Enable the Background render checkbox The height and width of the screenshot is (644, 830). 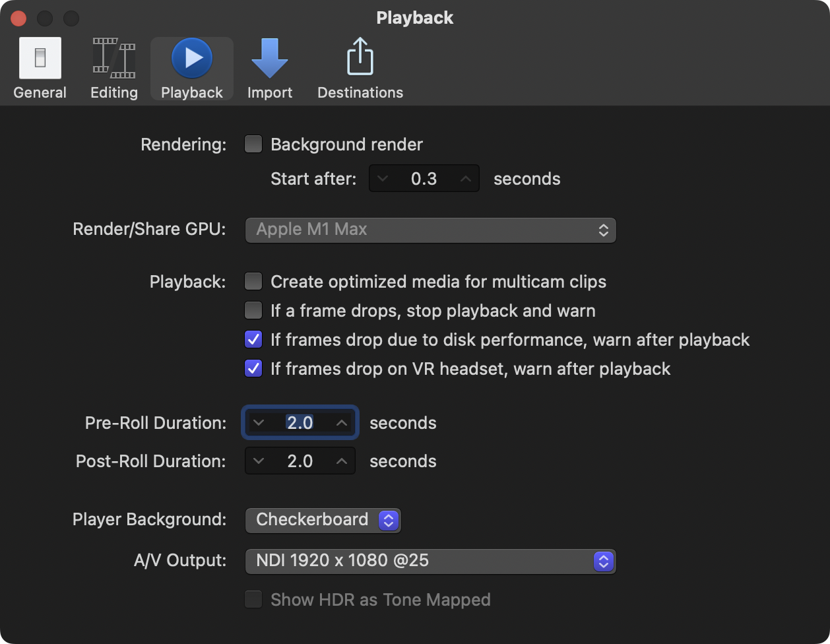253,145
